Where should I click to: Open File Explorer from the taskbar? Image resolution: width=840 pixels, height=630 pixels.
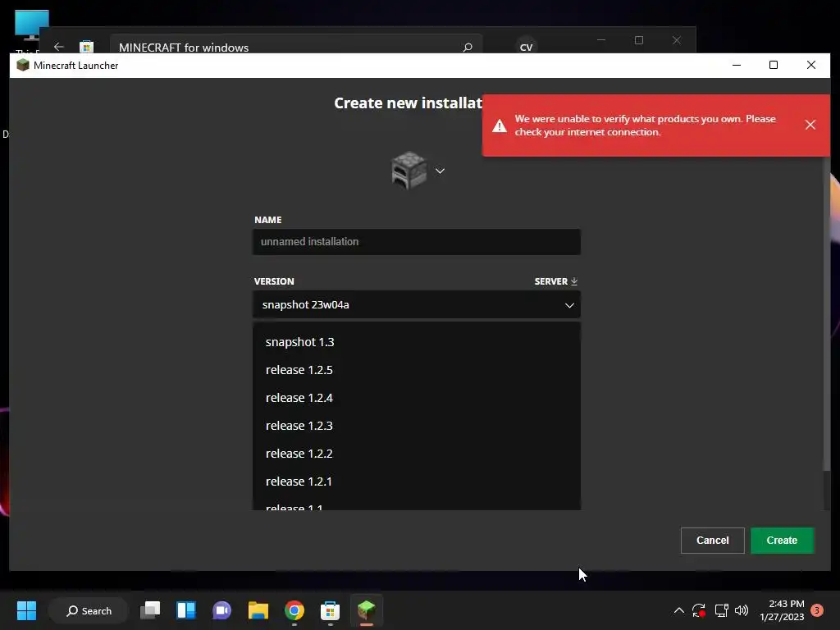click(x=258, y=610)
